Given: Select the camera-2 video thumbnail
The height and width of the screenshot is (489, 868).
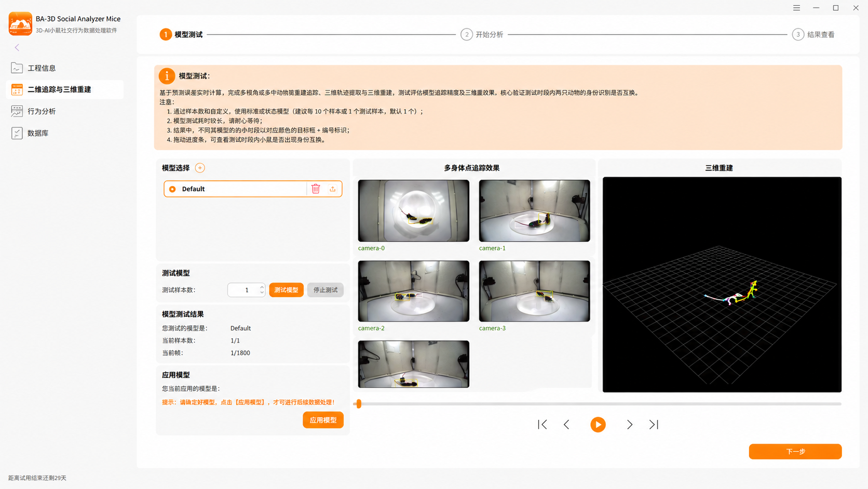Looking at the screenshot, I should click(414, 291).
